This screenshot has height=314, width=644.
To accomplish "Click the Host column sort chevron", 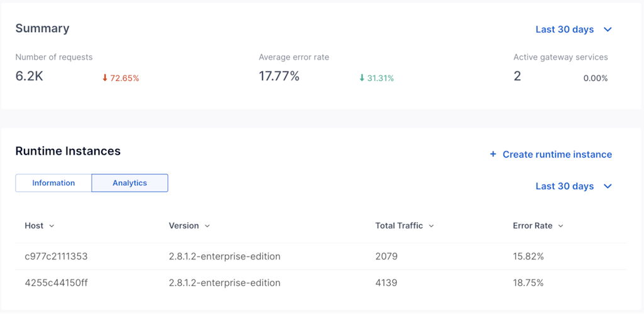I will point(52,226).
